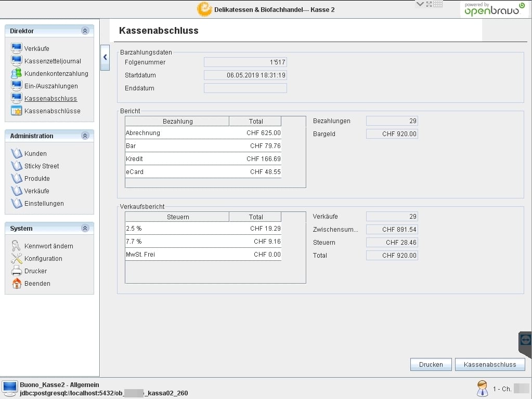Open Verkäufe in the Direktor menu
532x399 pixels.
(36, 48)
